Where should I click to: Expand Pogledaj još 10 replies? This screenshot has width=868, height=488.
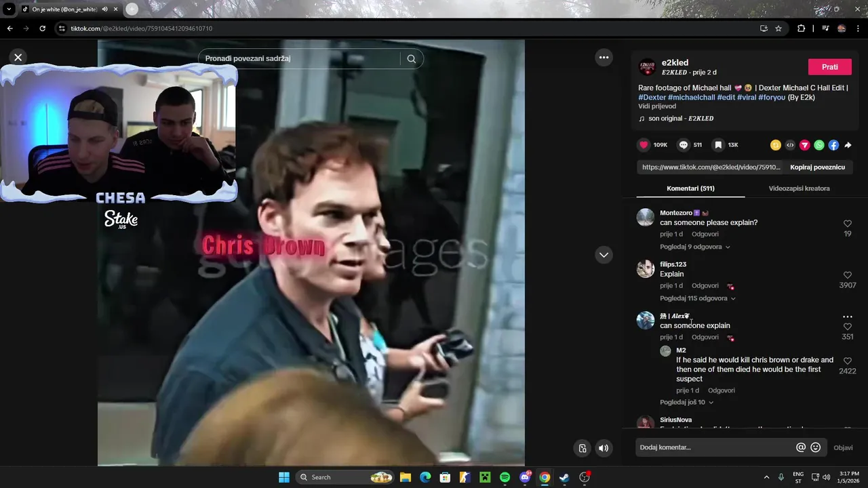click(686, 402)
